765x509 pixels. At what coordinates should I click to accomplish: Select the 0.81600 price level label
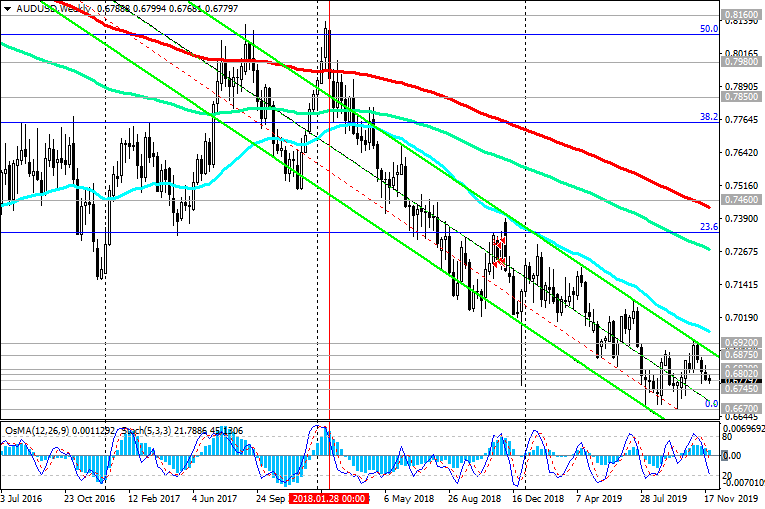[x=741, y=17]
